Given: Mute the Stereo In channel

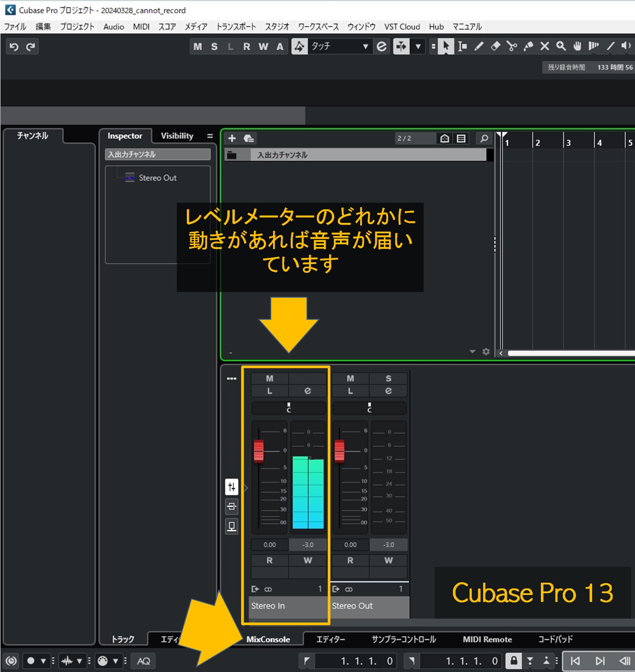Looking at the screenshot, I should coord(270,379).
